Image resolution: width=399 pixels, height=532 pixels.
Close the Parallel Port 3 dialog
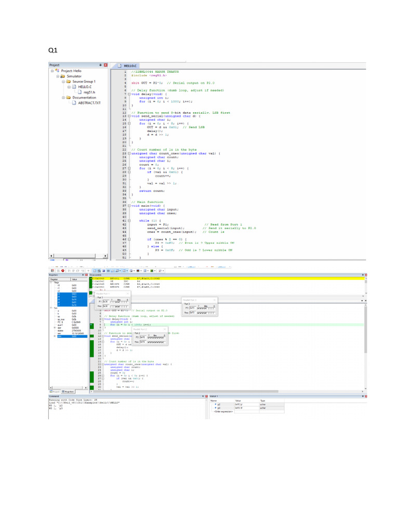pyautogui.click(x=215, y=300)
